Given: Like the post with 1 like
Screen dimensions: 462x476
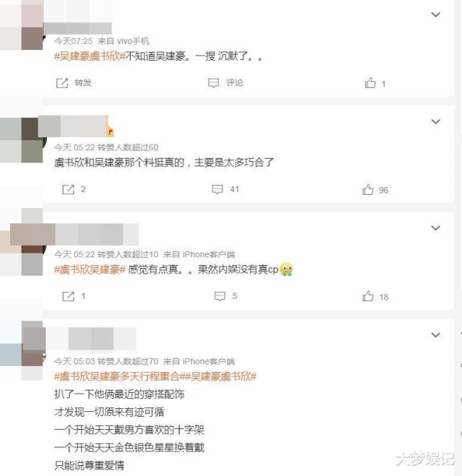Looking at the screenshot, I should [375, 83].
